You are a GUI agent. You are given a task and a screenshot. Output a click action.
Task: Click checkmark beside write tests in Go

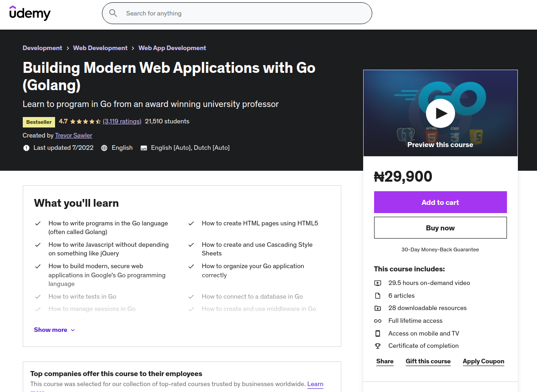(38, 297)
